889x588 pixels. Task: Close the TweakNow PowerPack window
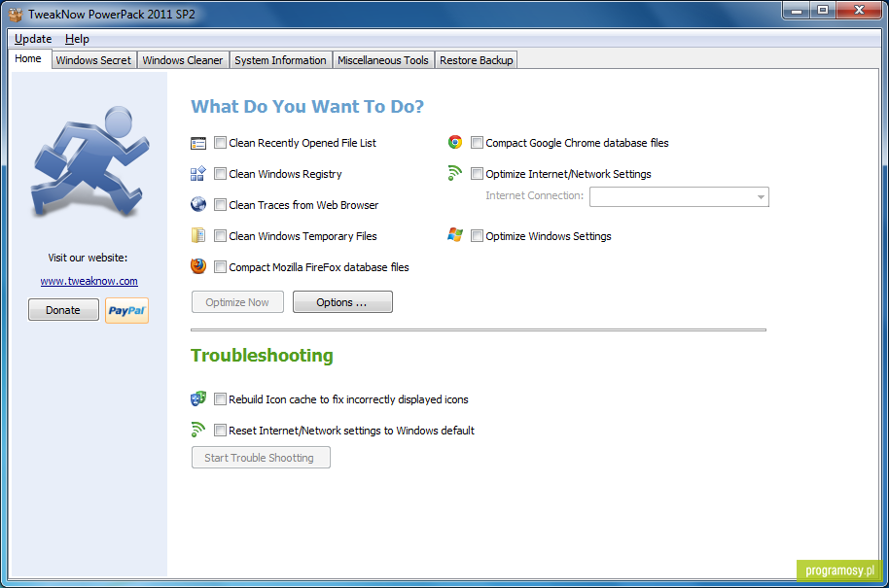tap(860, 11)
